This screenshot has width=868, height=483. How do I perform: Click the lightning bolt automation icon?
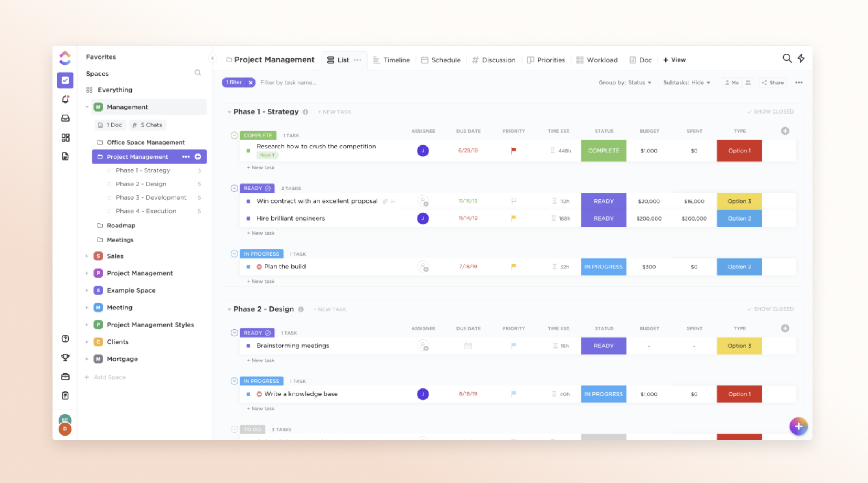(801, 58)
